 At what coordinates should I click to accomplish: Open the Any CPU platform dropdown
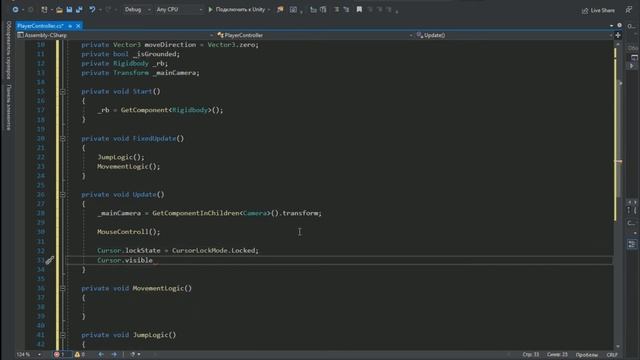pos(179,9)
